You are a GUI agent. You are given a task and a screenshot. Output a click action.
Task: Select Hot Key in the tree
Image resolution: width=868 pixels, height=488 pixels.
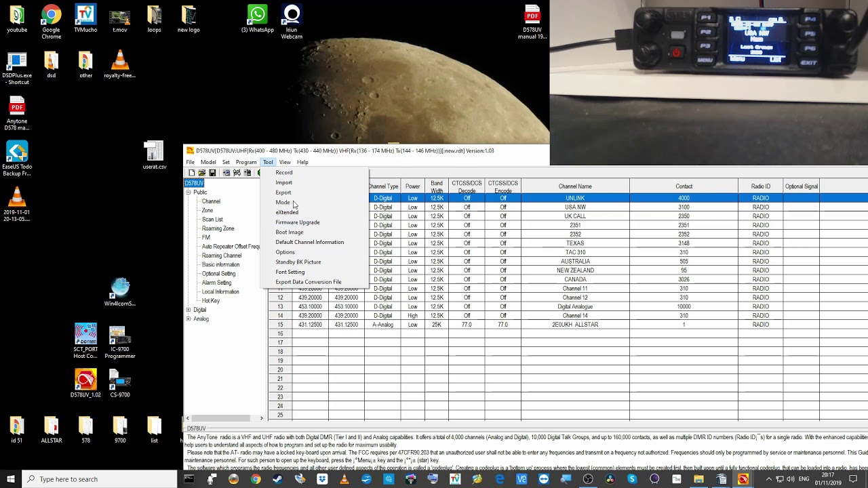210,301
